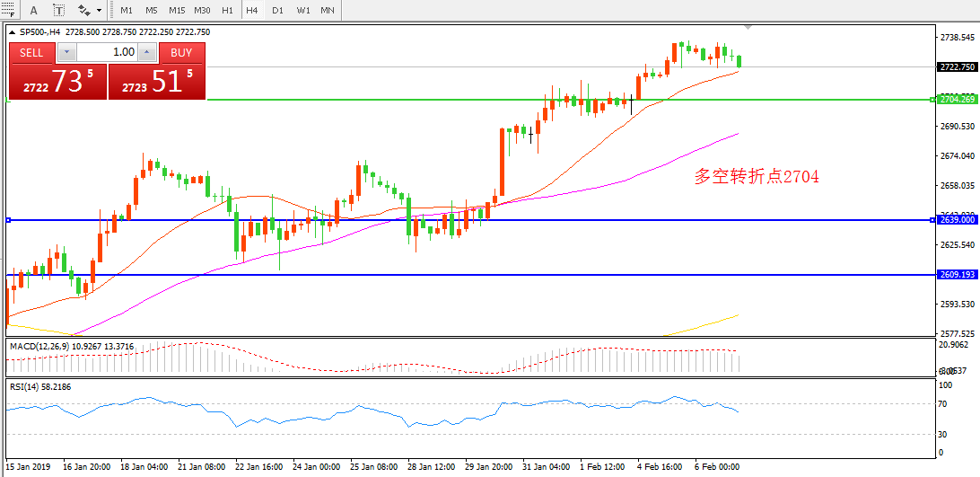
Task: Click the blue 2639.000 horizontal line handle
Action: 8,220
